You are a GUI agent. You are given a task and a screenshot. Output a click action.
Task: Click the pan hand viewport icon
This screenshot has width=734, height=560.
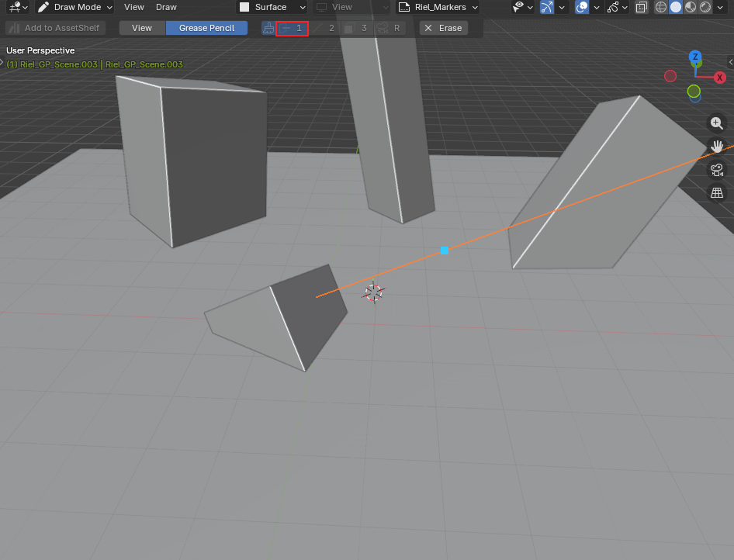(717, 147)
